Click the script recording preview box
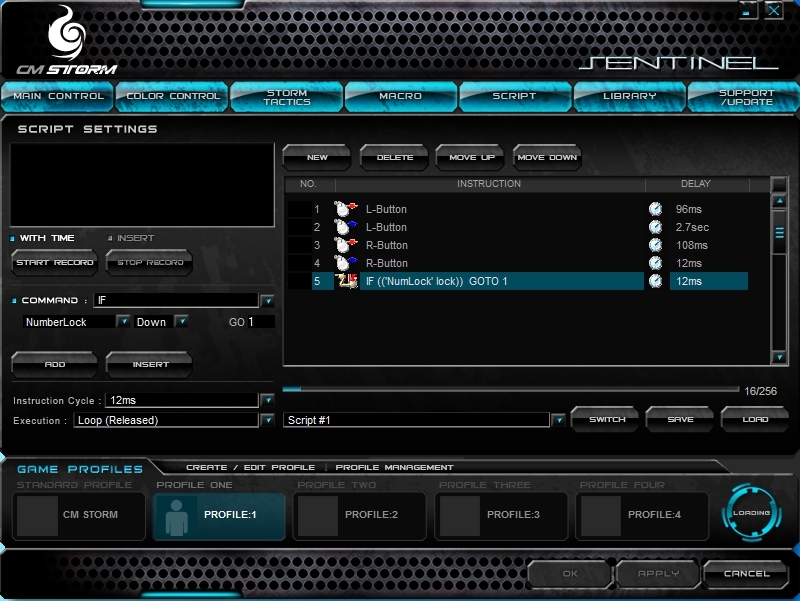The image size is (800, 601). tap(142, 185)
